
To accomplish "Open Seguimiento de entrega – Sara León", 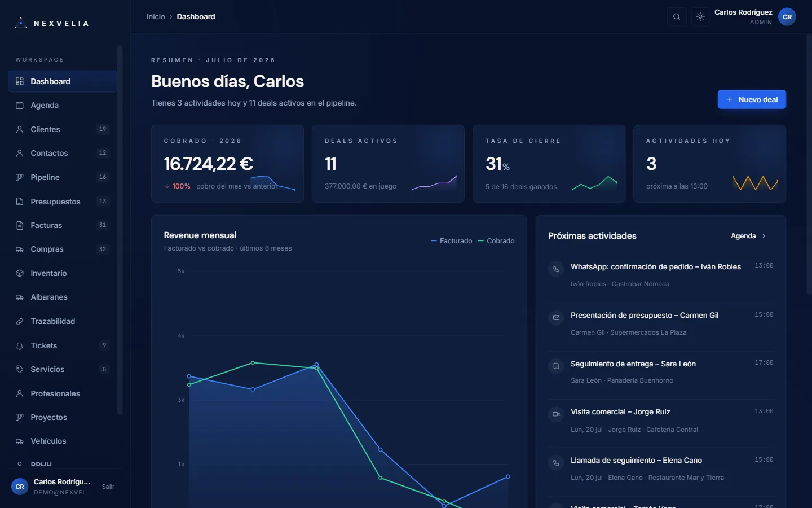I will coord(661,372).
